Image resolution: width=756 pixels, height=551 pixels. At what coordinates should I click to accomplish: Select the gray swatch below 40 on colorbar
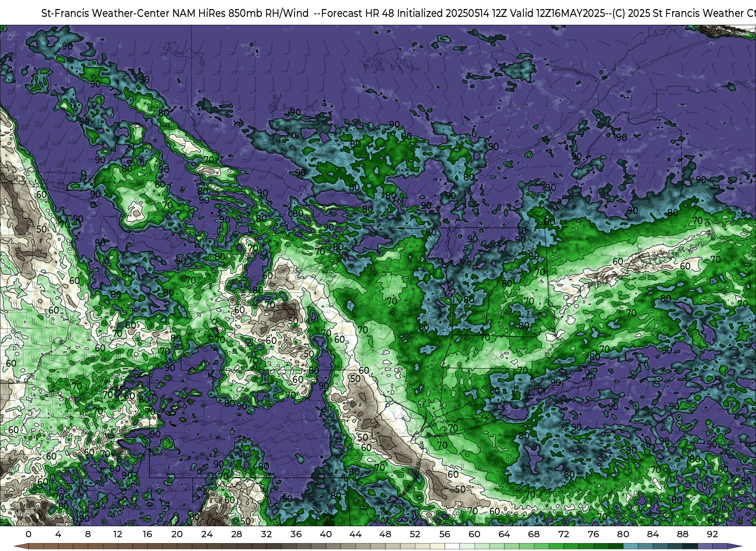coord(334,547)
